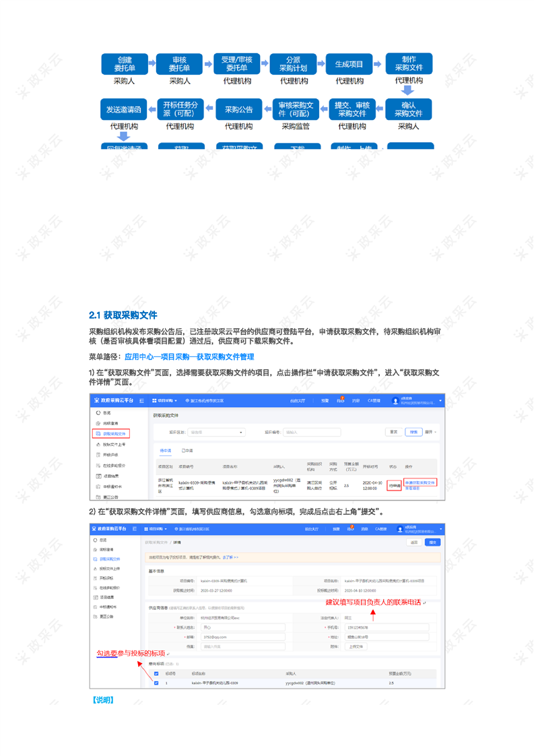The height and width of the screenshot is (756, 534).
Task: Toggle checkbox for 标项 row 1
Action: (x=156, y=683)
